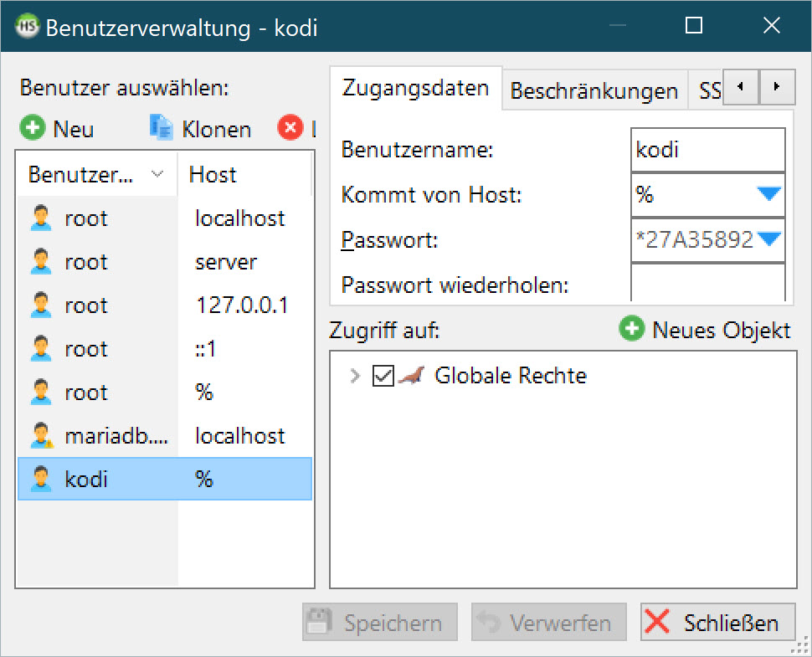The image size is (812, 657).
Task: Select the ::1 host cell
Action: point(205,349)
